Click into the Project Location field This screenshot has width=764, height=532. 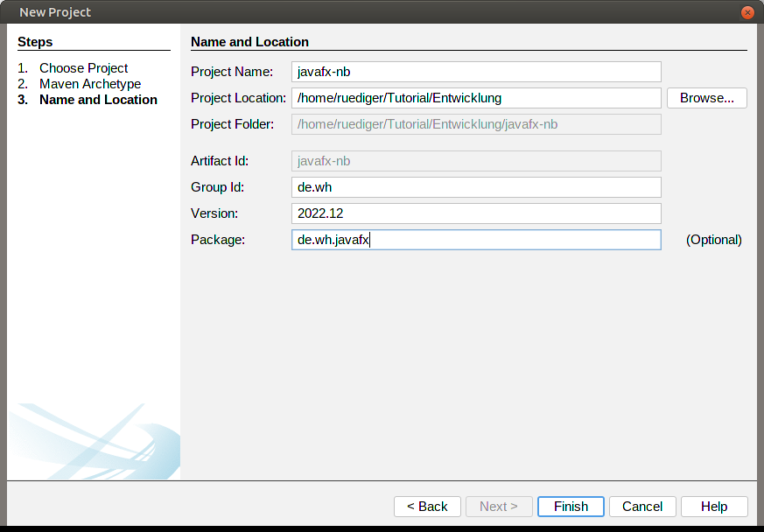476,98
